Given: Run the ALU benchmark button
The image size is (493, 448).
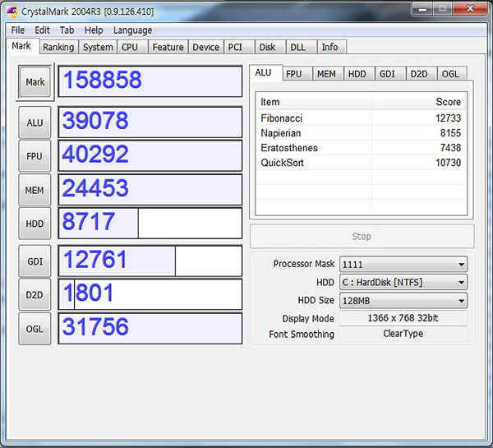Looking at the screenshot, I should pyautogui.click(x=35, y=122).
